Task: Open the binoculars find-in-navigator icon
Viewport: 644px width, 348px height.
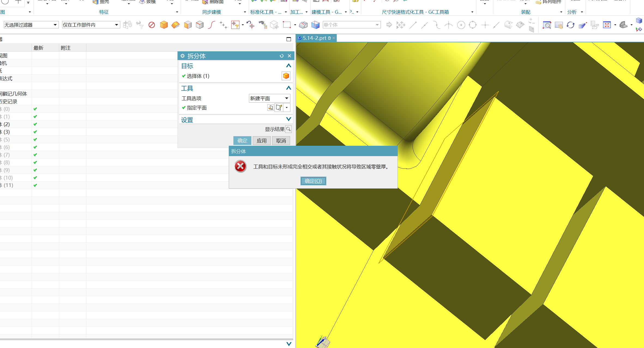Action: pos(263,25)
